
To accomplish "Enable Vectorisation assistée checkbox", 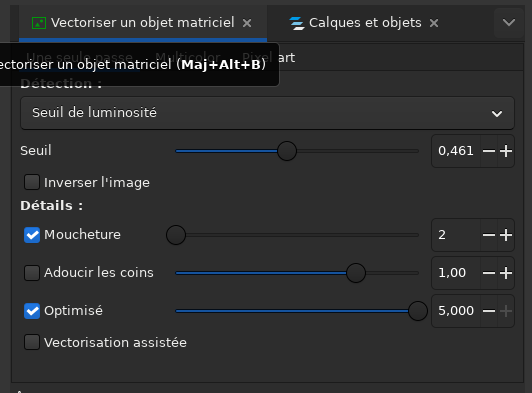I will coord(32,342).
